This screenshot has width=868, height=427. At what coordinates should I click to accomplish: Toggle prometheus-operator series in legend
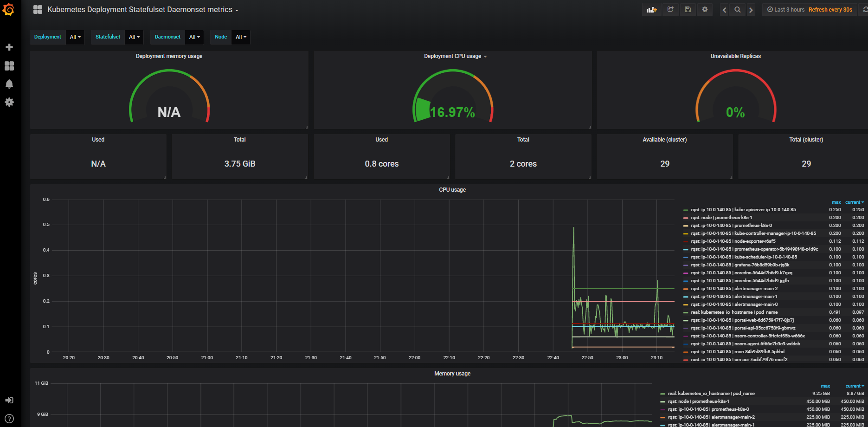tap(754, 249)
